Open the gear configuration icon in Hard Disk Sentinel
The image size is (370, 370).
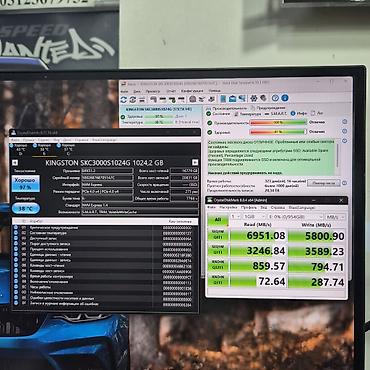point(254,98)
